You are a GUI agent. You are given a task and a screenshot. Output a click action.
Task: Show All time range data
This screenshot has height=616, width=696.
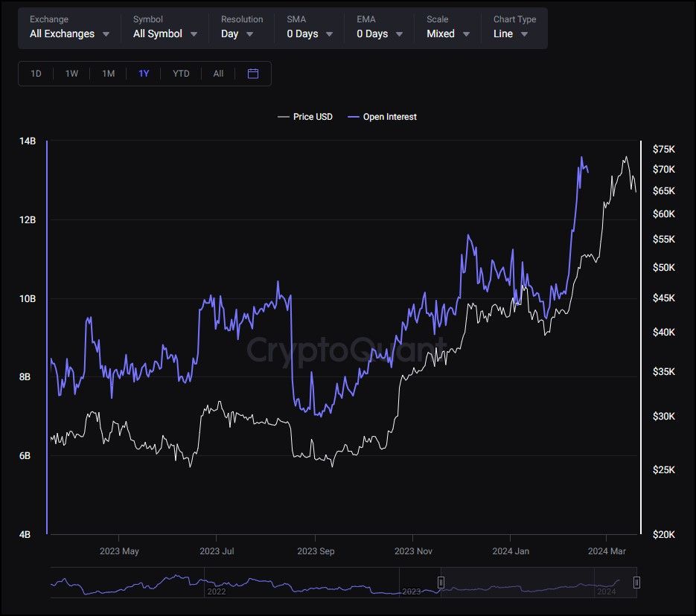tap(218, 74)
